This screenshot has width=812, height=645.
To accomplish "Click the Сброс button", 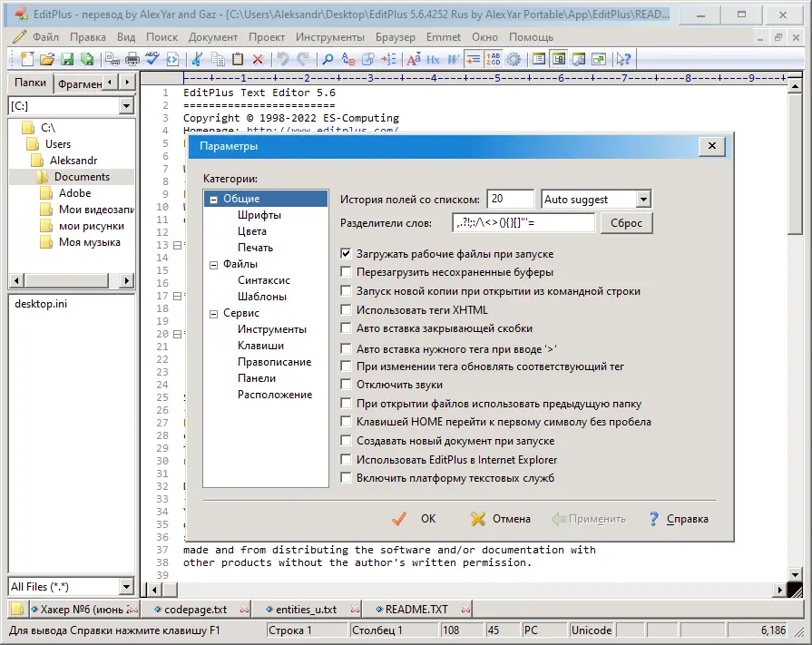I will pos(626,223).
